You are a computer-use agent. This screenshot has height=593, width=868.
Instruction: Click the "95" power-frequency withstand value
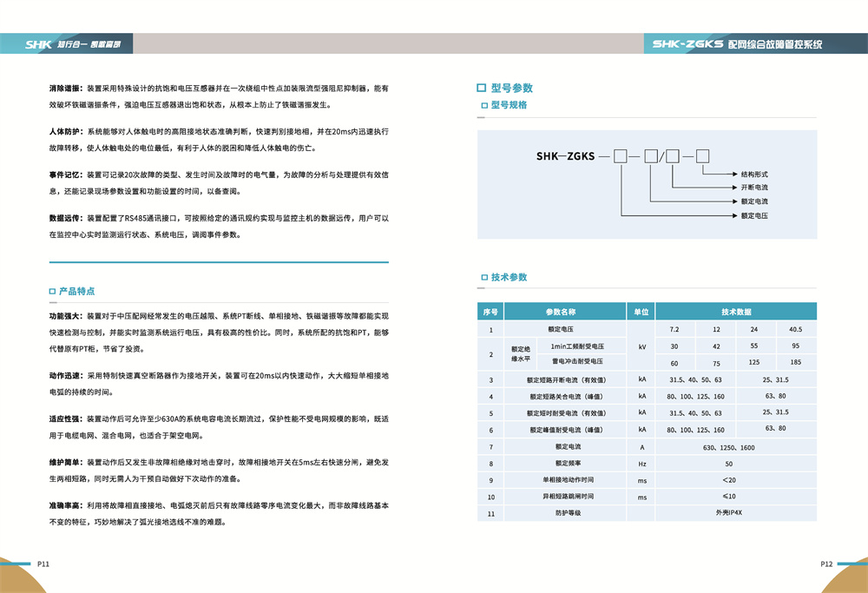click(x=795, y=346)
